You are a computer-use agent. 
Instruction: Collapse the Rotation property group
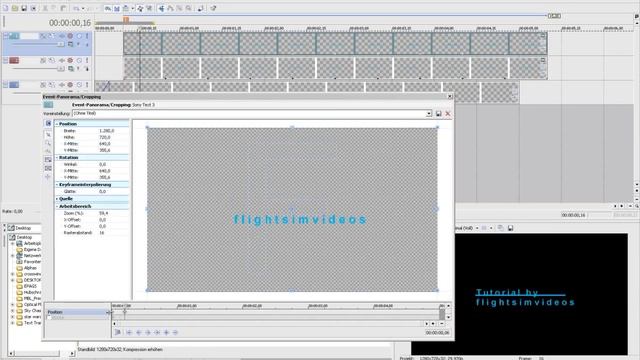[x=57, y=158]
